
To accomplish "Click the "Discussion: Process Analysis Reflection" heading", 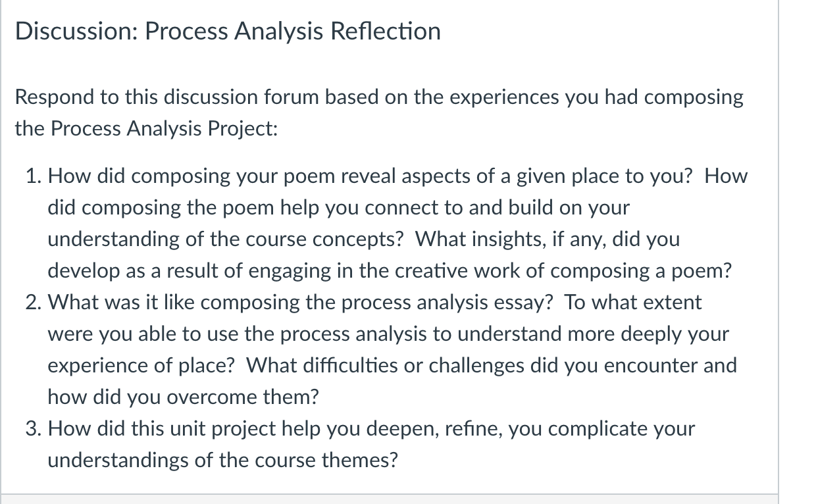I will click(x=228, y=31).
